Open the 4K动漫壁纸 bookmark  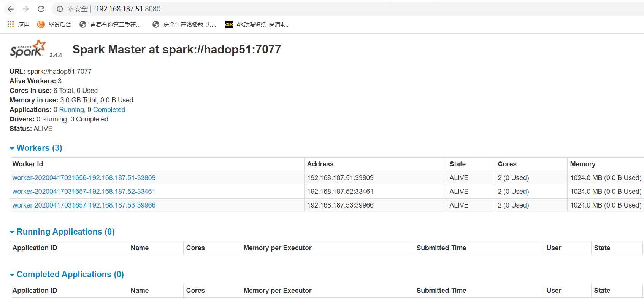257,24
